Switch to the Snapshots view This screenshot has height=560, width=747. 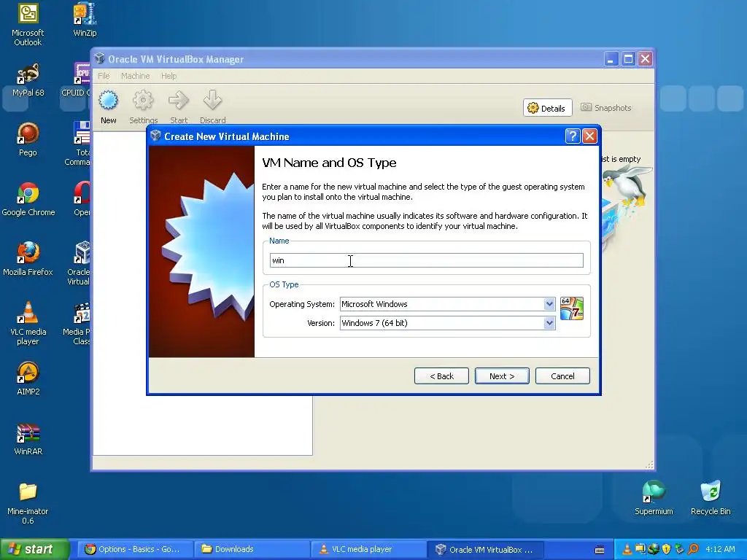point(606,108)
